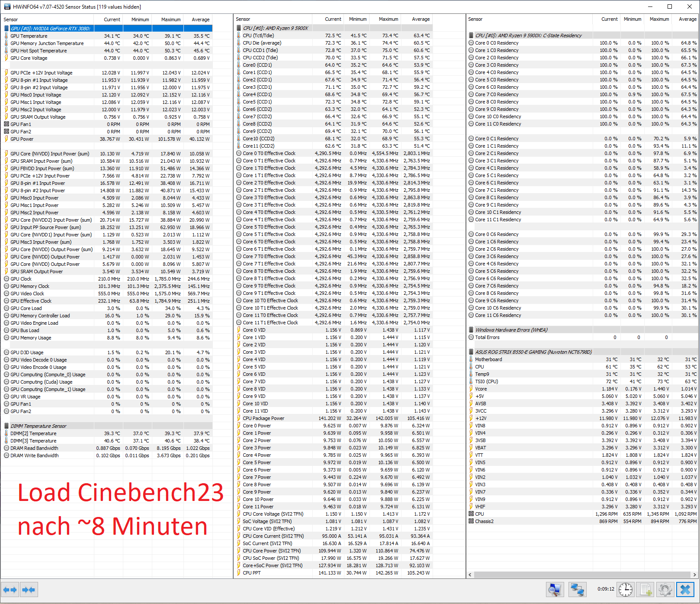The image size is (700, 604).
Task: Select Core 11 T1 Effective Clock row
Action: [334, 323]
